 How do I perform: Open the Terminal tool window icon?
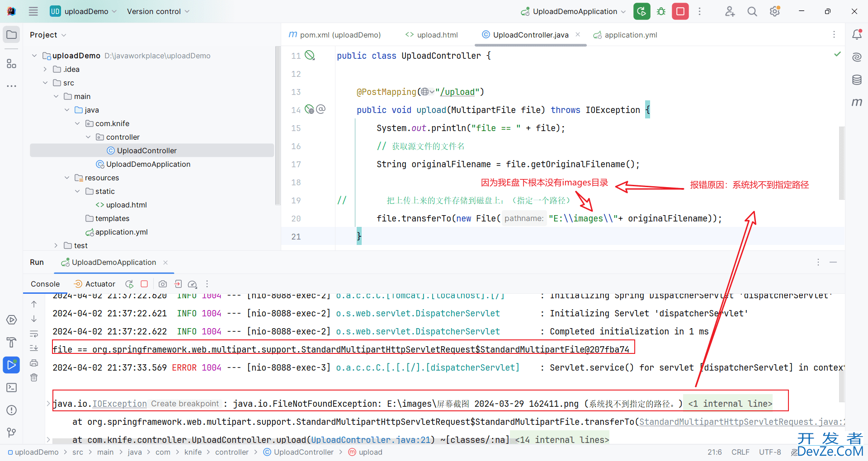point(12,387)
